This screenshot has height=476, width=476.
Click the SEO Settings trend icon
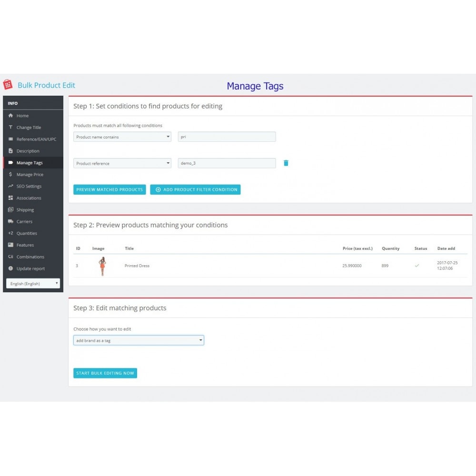10,186
